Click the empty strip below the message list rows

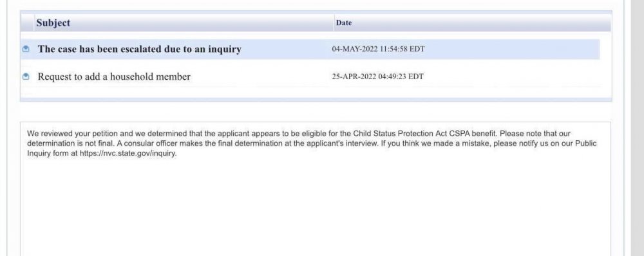(316, 93)
